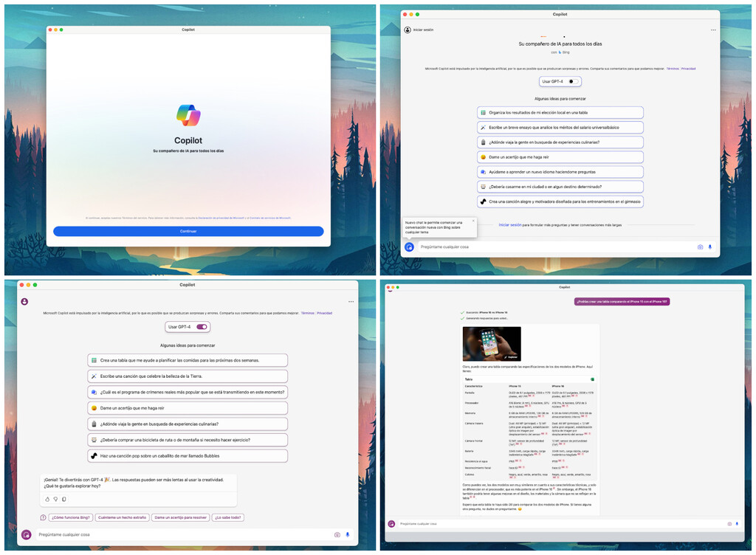This screenshot has height=555, width=756.
Task: Give thumbs up feedback on GPT-4 response
Action: (47, 500)
